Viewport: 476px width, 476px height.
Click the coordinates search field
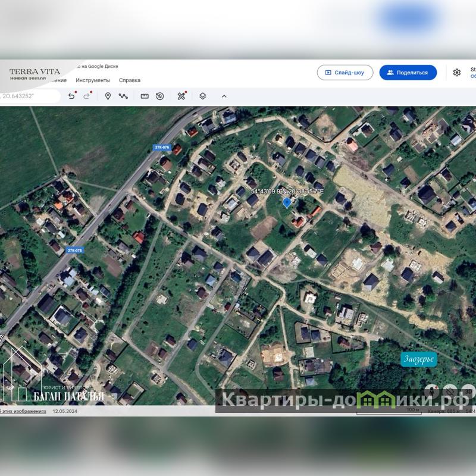coord(30,96)
